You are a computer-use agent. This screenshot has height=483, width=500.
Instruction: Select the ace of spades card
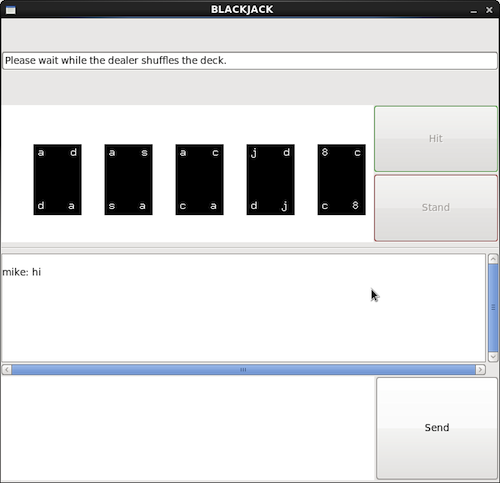tap(128, 180)
